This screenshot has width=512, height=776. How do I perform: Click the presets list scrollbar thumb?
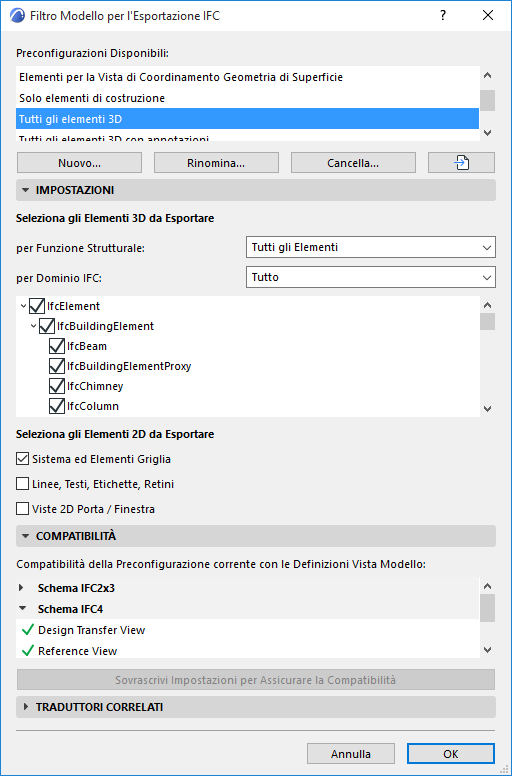pyautogui.click(x=487, y=100)
